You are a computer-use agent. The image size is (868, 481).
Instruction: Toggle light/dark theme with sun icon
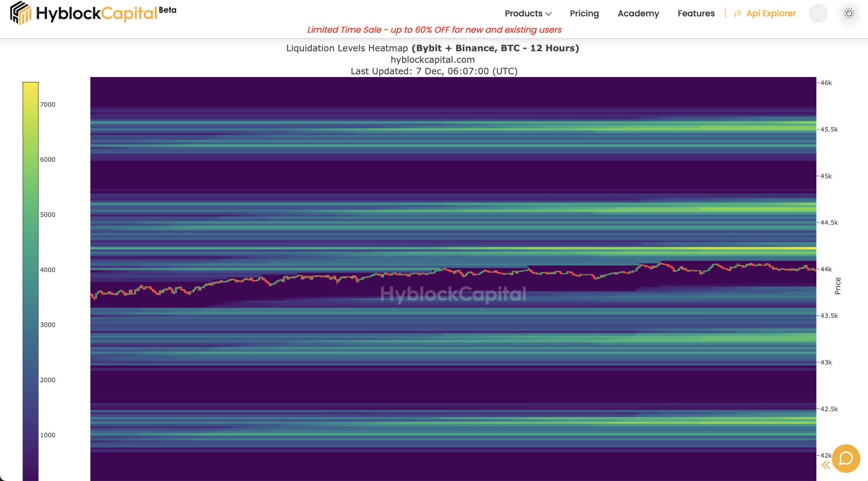point(849,14)
